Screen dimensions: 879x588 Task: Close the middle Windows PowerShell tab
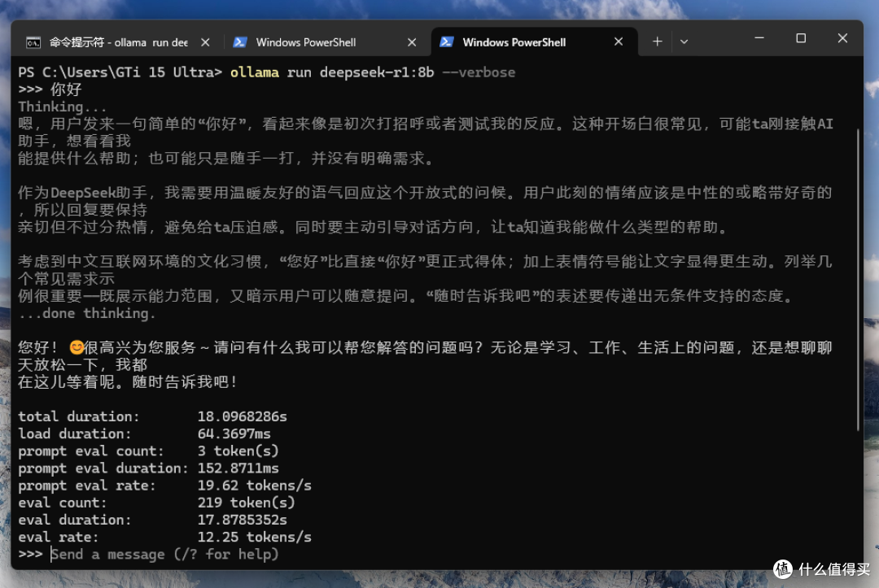tap(412, 42)
